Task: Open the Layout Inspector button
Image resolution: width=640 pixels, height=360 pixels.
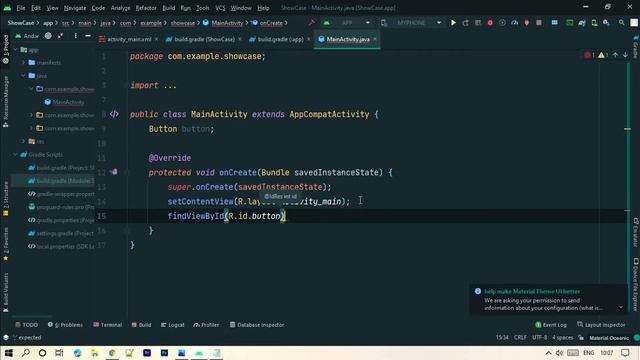Action: click(x=601, y=325)
